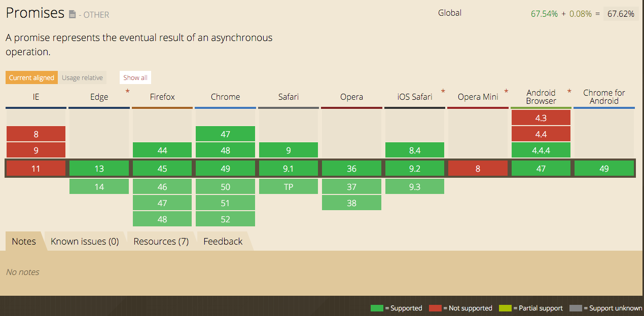Click the Global usage label

tap(450, 13)
